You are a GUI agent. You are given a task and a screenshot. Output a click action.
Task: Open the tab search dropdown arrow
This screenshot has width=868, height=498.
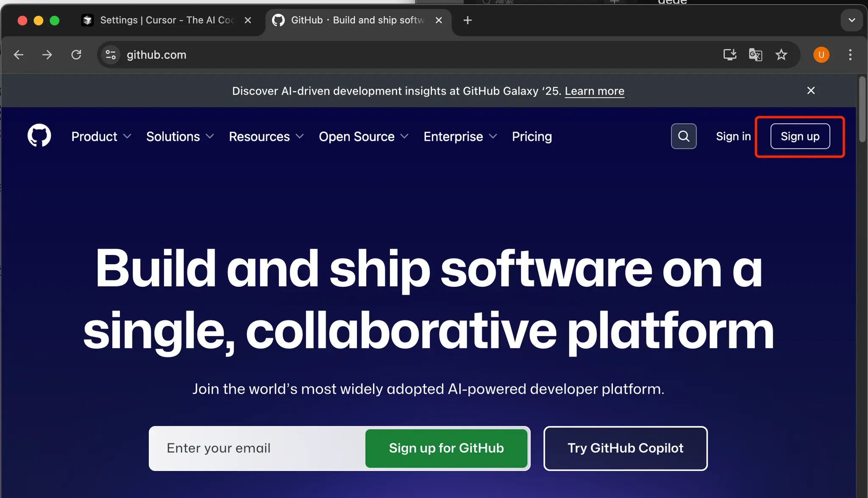(x=851, y=20)
